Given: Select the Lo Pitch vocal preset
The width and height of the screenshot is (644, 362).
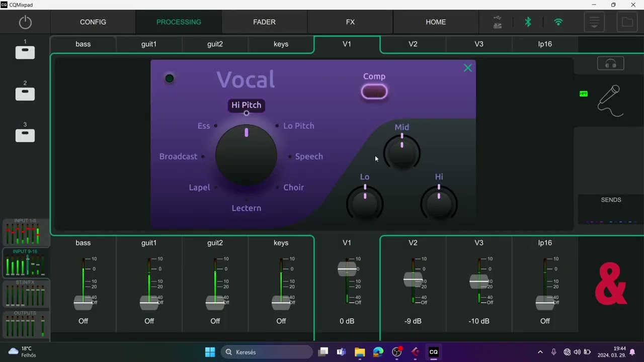Looking at the screenshot, I should click(299, 126).
